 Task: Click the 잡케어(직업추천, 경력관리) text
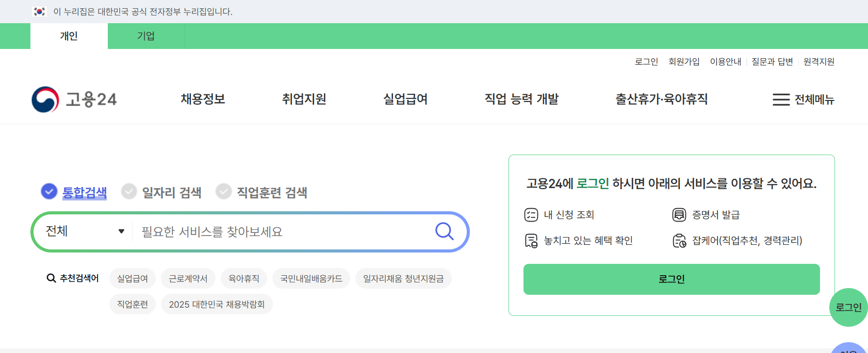[x=747, y=241]
